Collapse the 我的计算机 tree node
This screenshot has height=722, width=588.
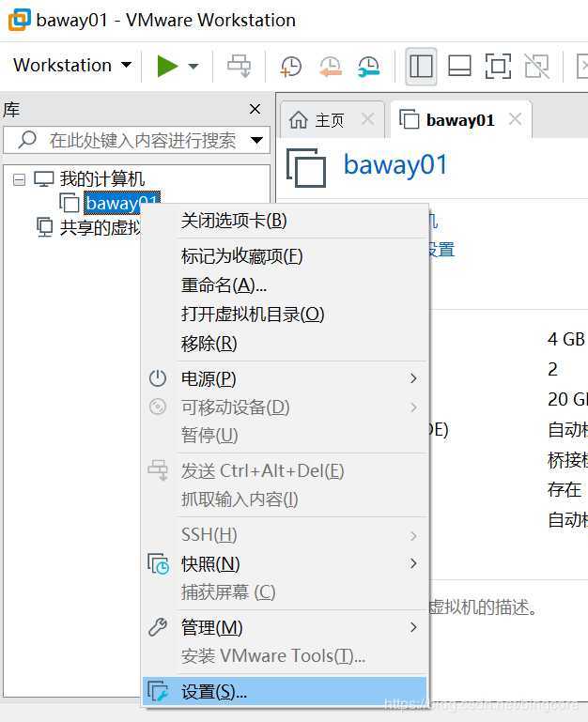coord(19,179)
